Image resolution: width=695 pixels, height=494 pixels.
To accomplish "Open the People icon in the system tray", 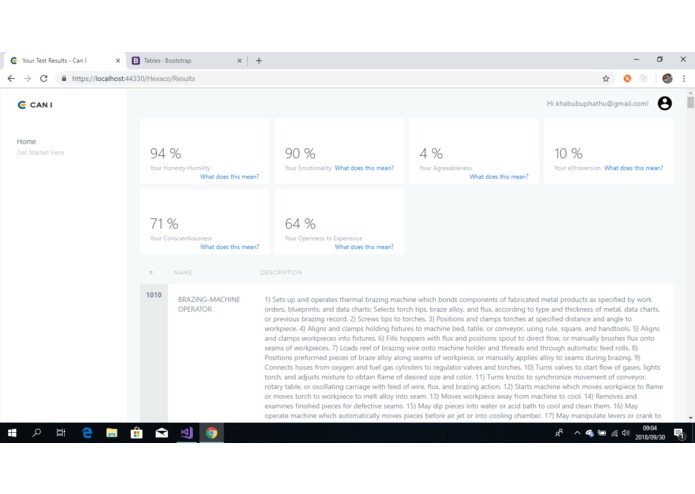I will pos(559,433).
